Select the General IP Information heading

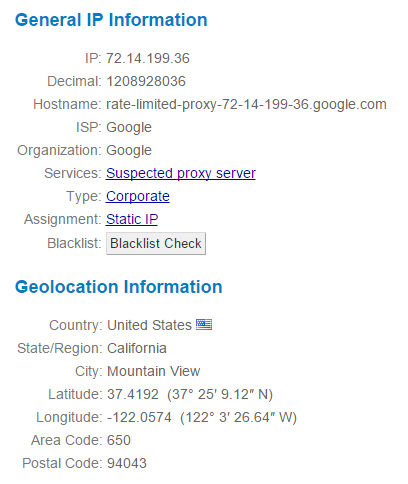[x=111, y=20]
